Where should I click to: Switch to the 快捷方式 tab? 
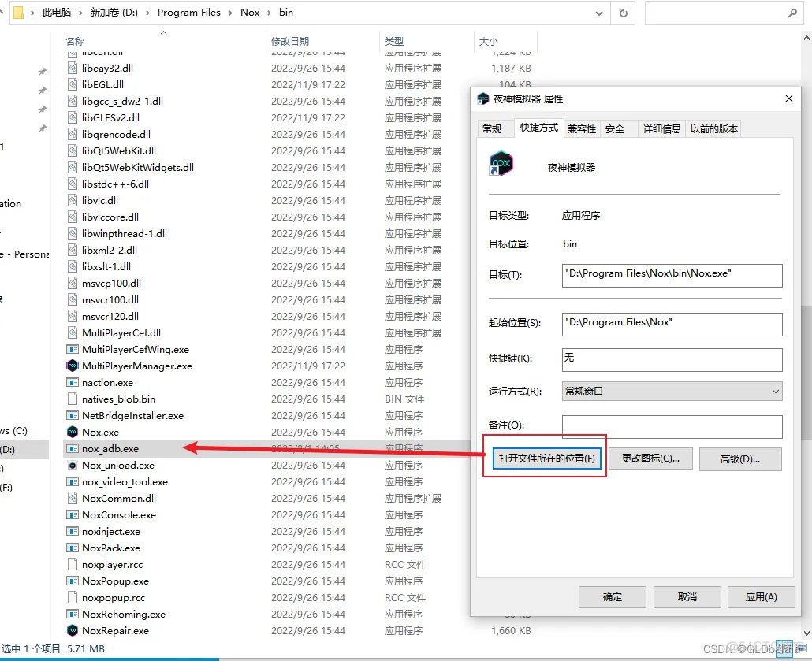point(539,128)
